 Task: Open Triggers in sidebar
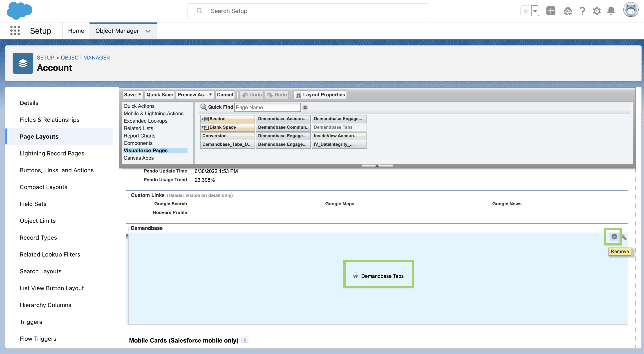[31, 322]
